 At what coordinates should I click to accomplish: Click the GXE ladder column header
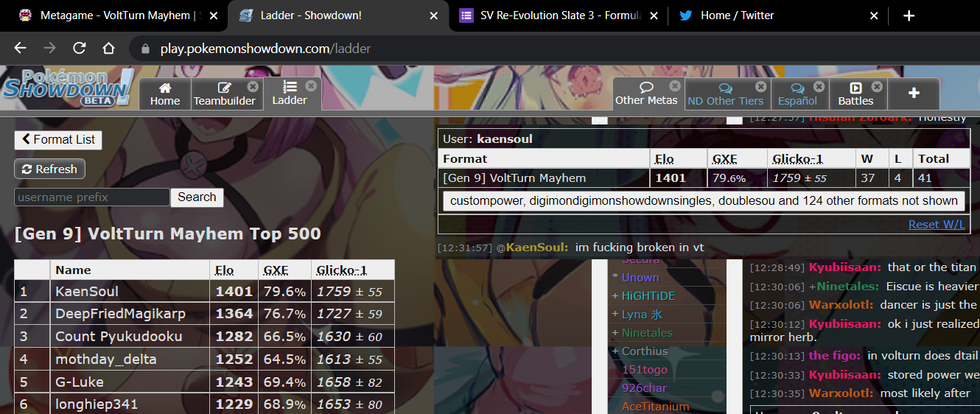(x=276, y=270)
